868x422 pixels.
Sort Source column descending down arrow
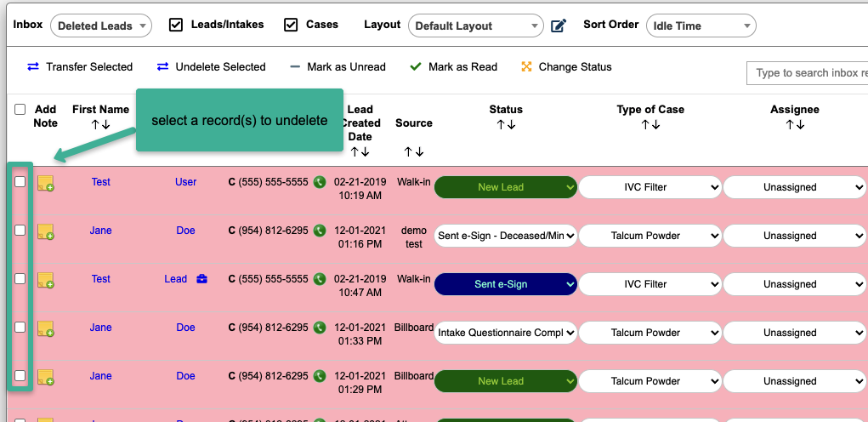point(419,151)
